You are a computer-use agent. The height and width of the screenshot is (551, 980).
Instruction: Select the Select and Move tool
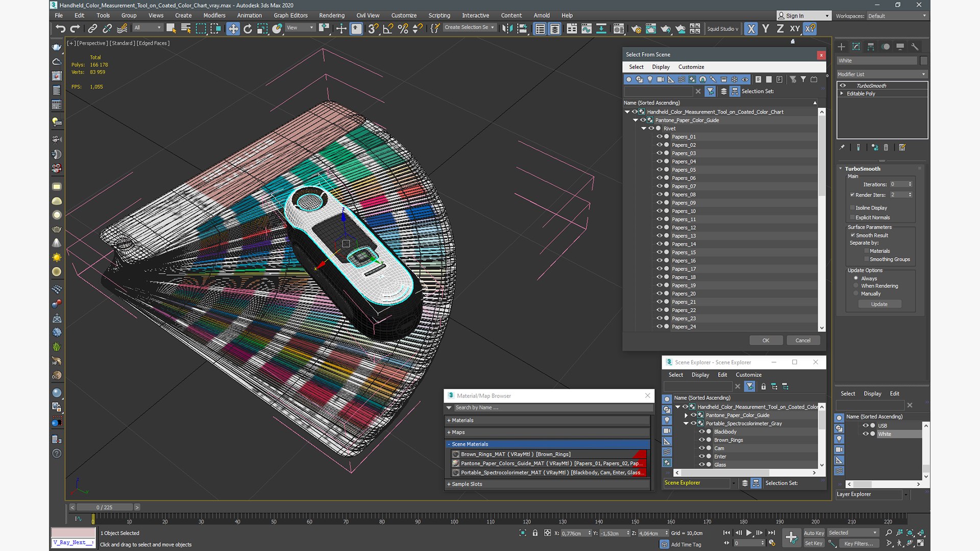pyautogui.click(x=233, y=29)
